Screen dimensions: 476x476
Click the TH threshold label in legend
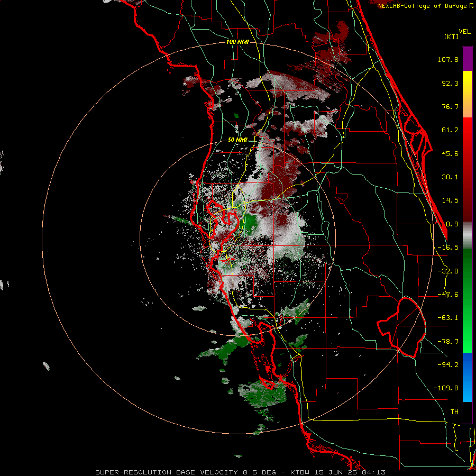coord(454,412)
